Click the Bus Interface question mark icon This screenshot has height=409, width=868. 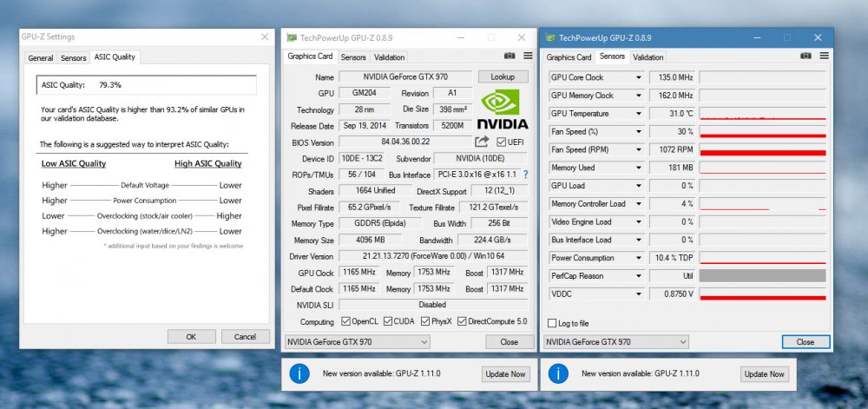coord(525,175)
